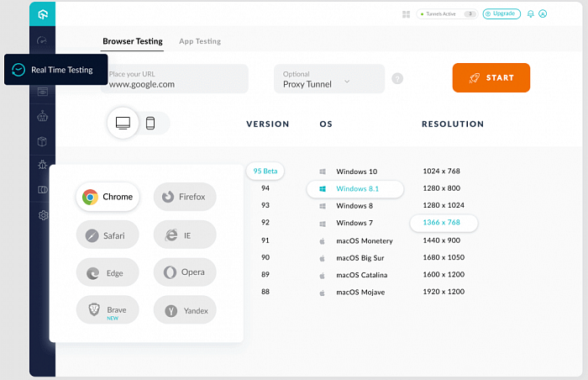
Task: Select macOS Monetery
Action: (x=356, y=241)
